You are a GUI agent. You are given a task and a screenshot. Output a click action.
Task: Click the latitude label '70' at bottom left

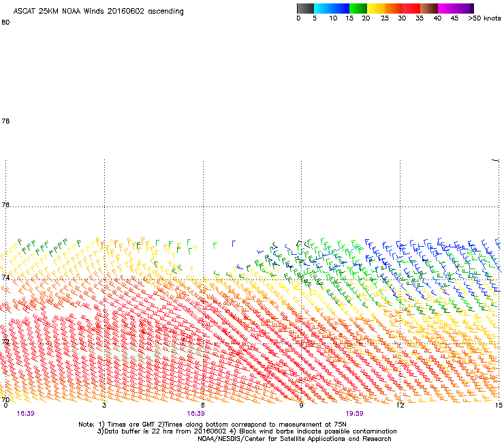(5, 399)
